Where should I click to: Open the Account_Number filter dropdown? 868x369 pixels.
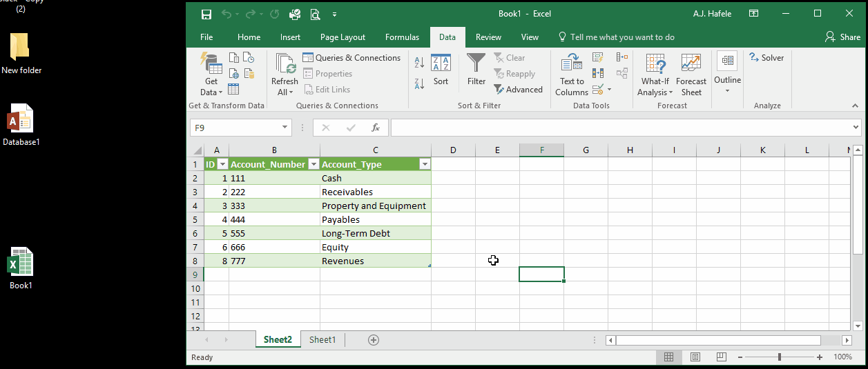[314, 164]
